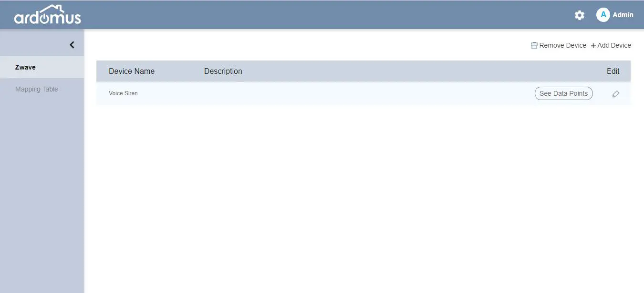Click the Voice Siren device name
The width and height of the screenshot is (644, 293).
(x=123, y=93)
